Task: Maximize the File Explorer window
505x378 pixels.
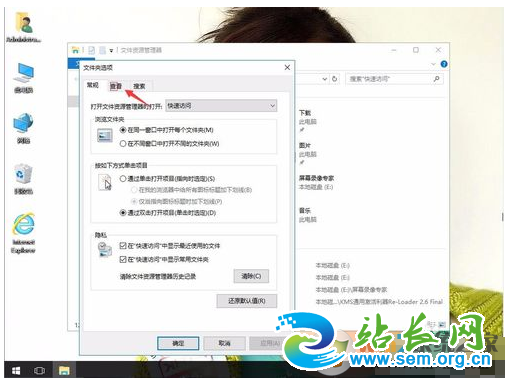Action: point(416,50)
